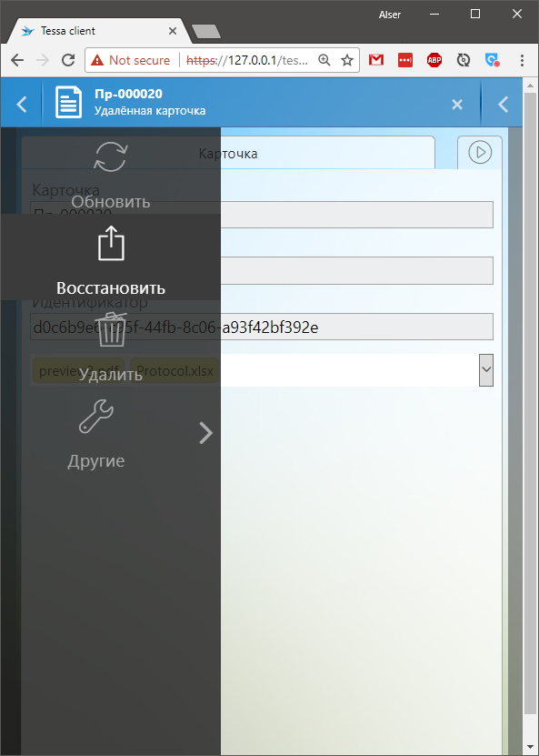Open files list dropdown arrow
Screen dimensions: 539x756
point(486,369)
